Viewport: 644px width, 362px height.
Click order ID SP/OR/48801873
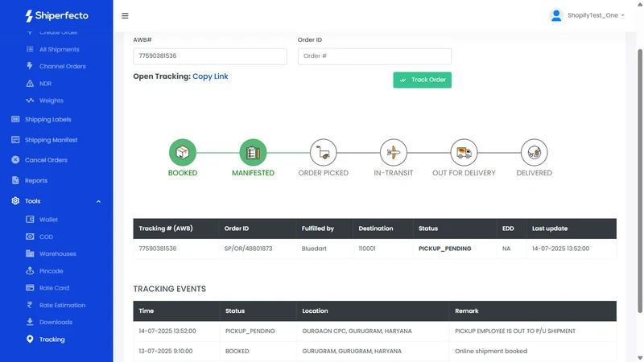248,249
